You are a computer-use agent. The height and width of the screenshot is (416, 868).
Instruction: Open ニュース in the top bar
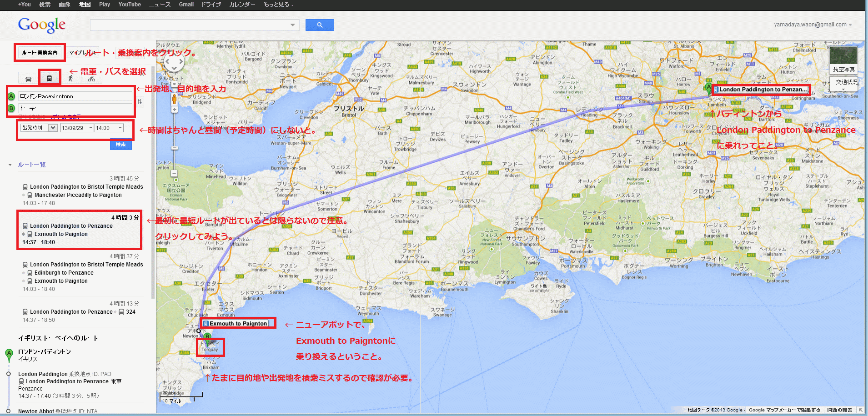point(160,5)
